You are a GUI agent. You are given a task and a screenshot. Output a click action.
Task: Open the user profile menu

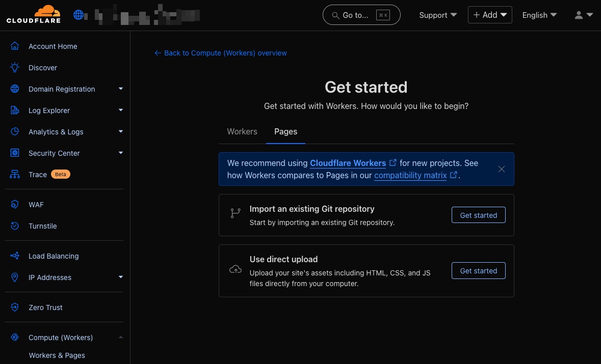click(584, 15)
